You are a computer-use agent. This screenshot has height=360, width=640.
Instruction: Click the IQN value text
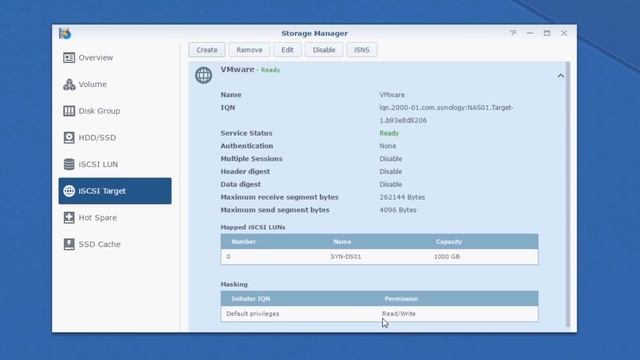[x=446, y=114]
